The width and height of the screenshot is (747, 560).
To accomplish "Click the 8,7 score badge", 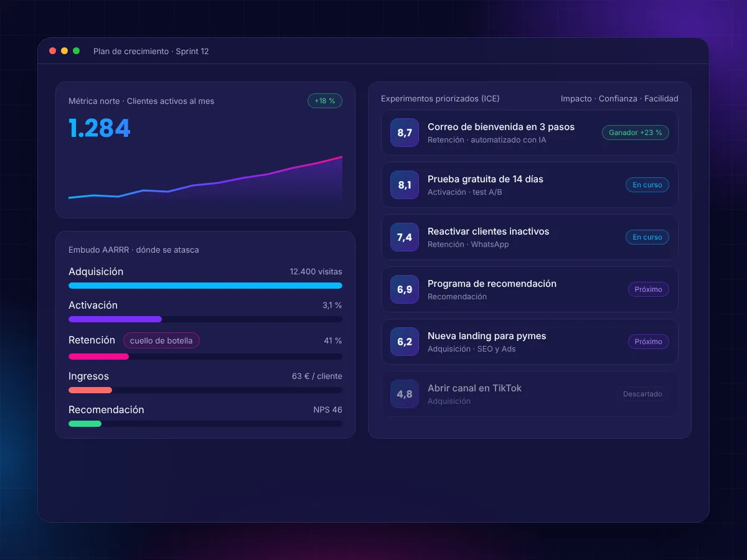I will (x=405, y=133).
